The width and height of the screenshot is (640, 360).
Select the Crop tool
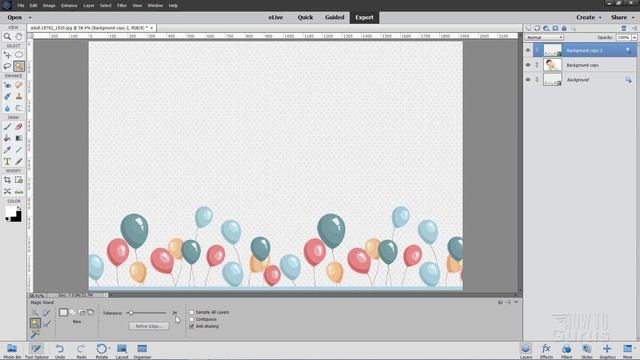pyautogui.click(x=7, y=180)
